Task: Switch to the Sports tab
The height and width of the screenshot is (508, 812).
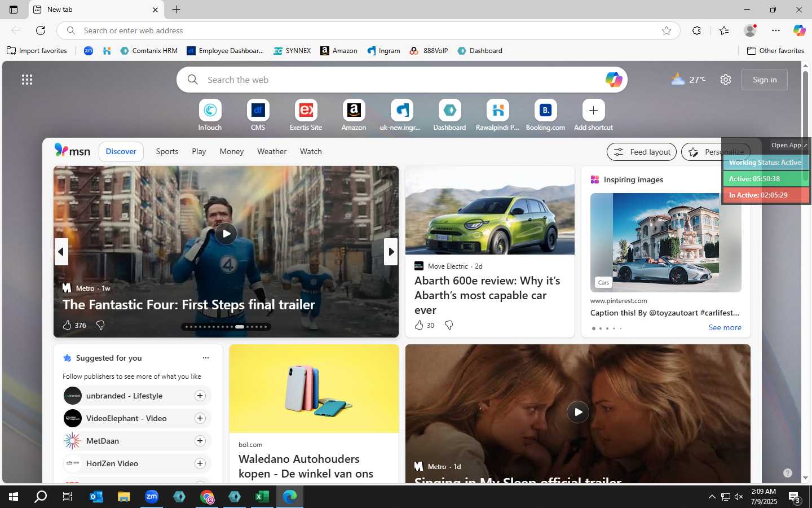Action: point(167,151)
